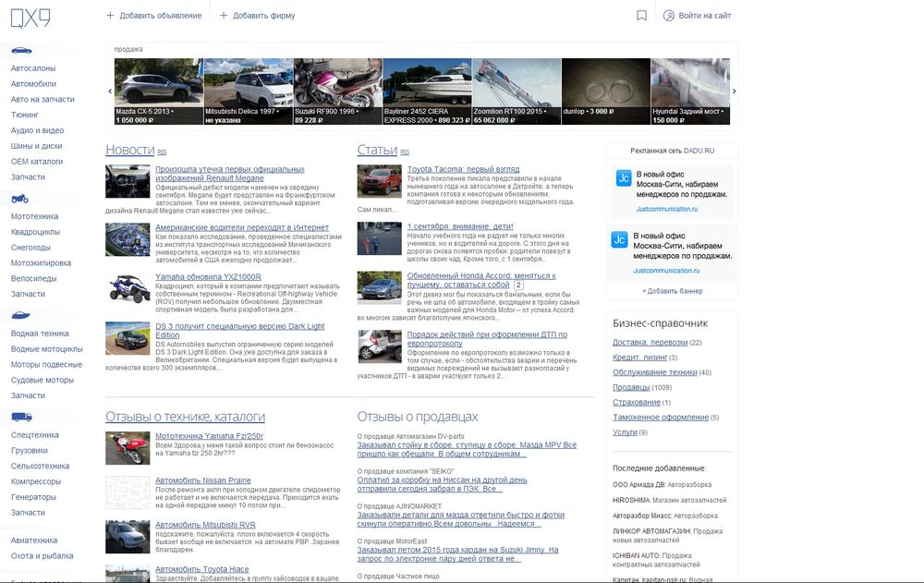924x583 pixels.
Task: Click Yamaha YXZ1000R quad thumbnail image
Action: 128,289
